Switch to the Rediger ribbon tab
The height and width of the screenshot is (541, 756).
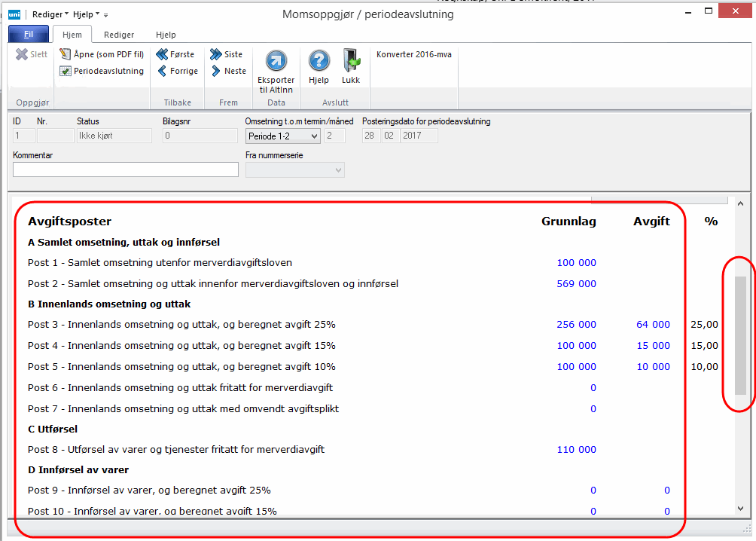click(x=119, y=35)
